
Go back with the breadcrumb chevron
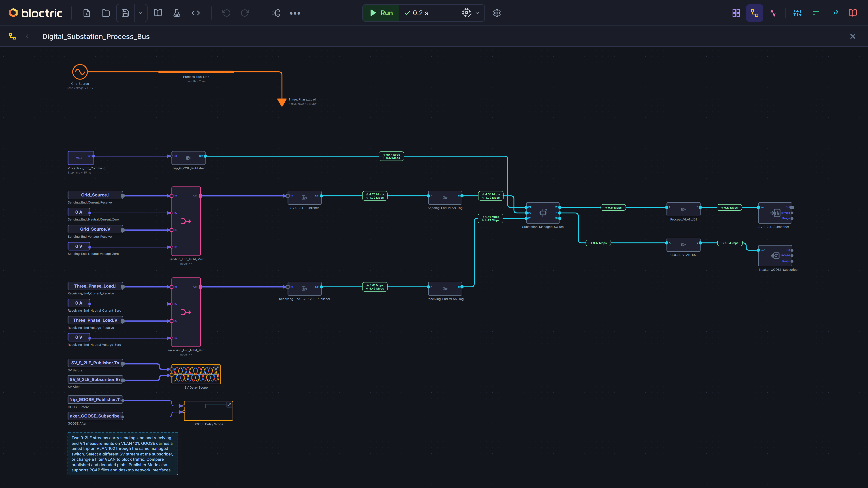(x=27, y=36)
